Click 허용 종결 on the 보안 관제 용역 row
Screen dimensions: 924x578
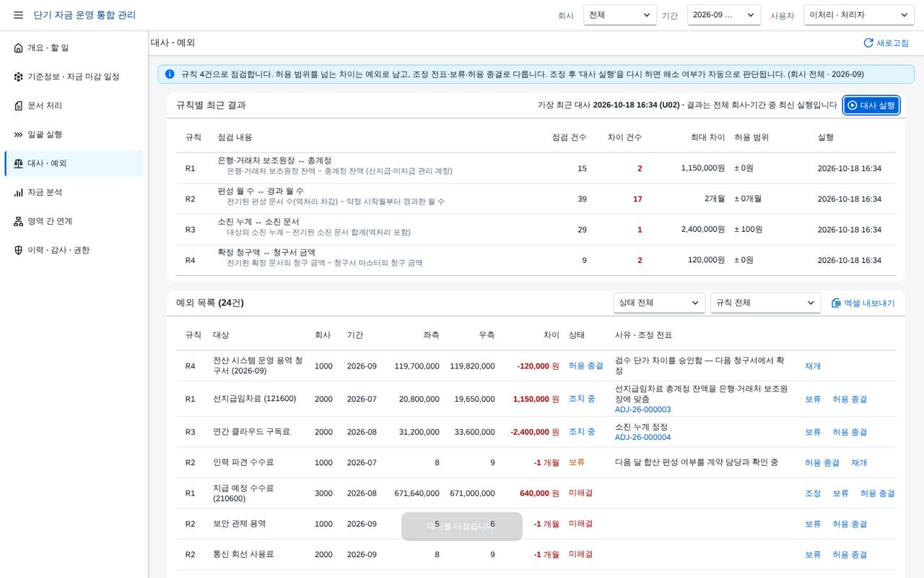[850, 524]
